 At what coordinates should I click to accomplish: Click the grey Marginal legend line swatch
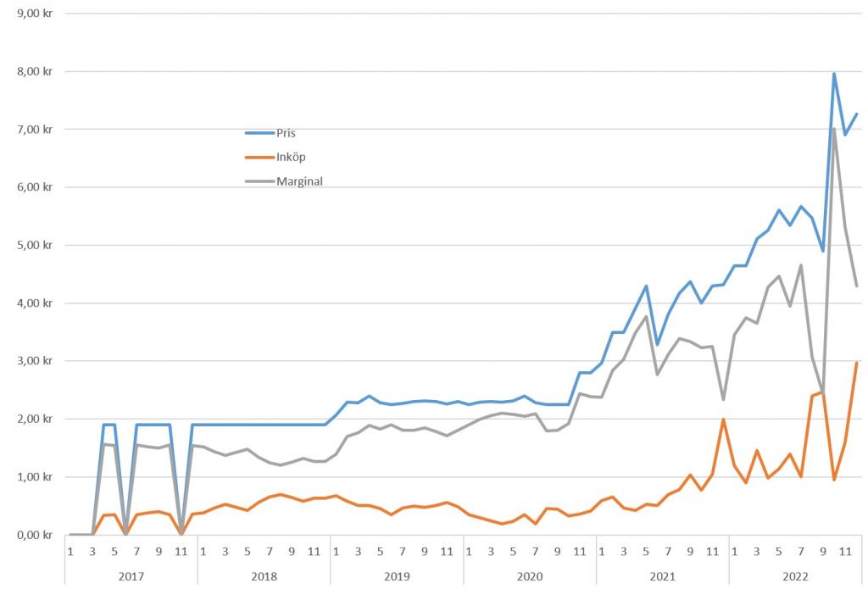coord(259,181)
